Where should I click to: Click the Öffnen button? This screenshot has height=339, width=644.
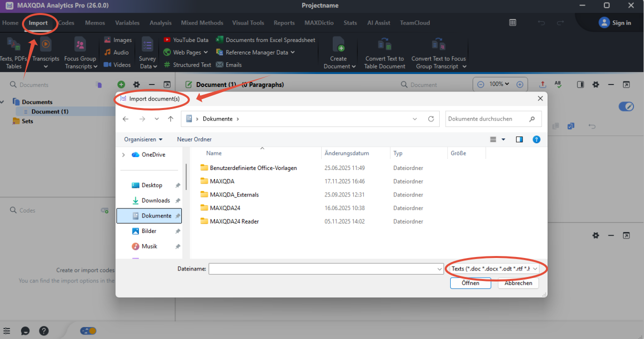[470, 283]
